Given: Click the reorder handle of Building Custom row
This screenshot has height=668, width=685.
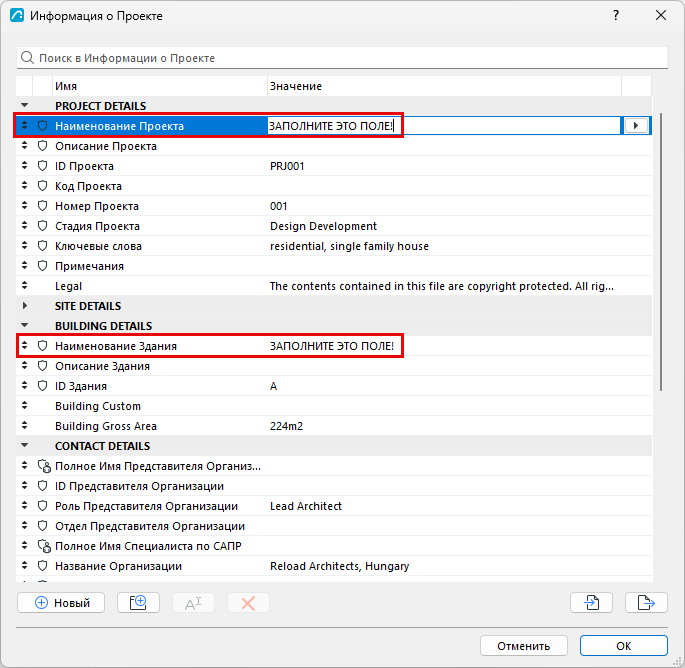Looking at the screenshot, I should coord(24,406).
